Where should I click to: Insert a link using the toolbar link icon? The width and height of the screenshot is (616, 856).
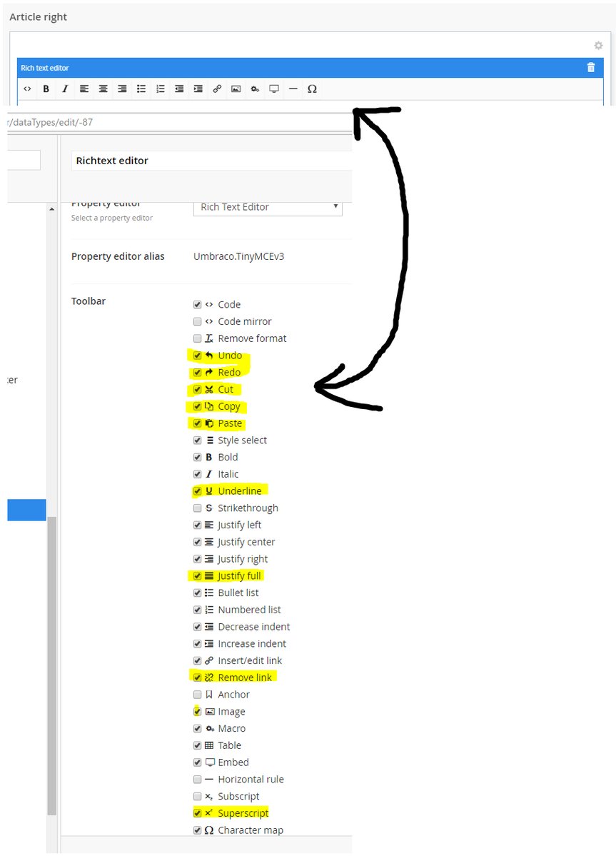click(x=217, y=89)
